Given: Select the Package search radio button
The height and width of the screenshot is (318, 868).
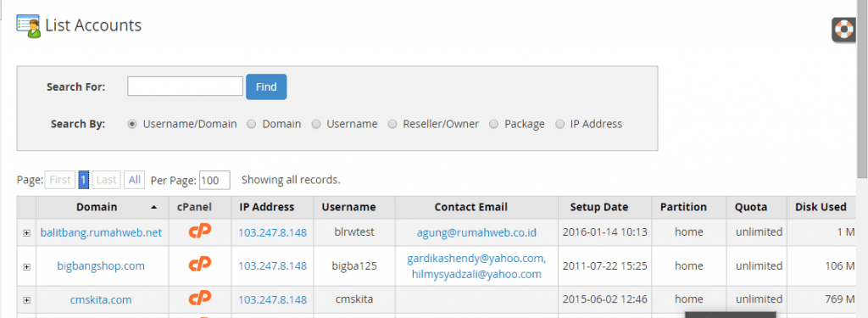Looking at the screenshot, I should [x=493, y=124].
